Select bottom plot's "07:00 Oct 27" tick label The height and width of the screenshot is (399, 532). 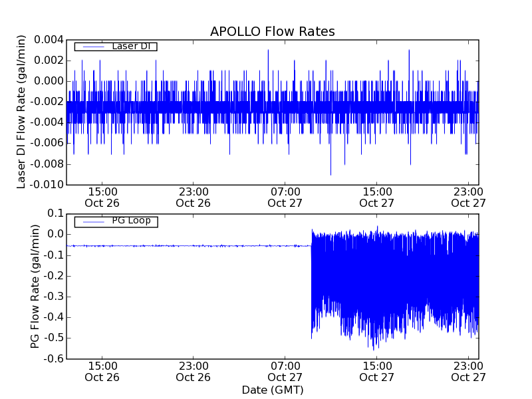[x=285, y=371]
